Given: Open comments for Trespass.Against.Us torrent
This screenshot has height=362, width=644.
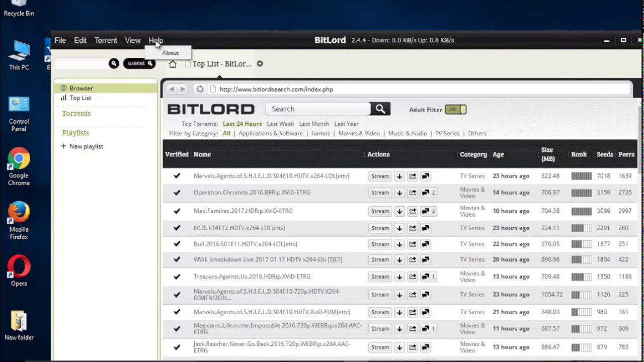Looking at the screenshot, I should click(x=428, y=277).
